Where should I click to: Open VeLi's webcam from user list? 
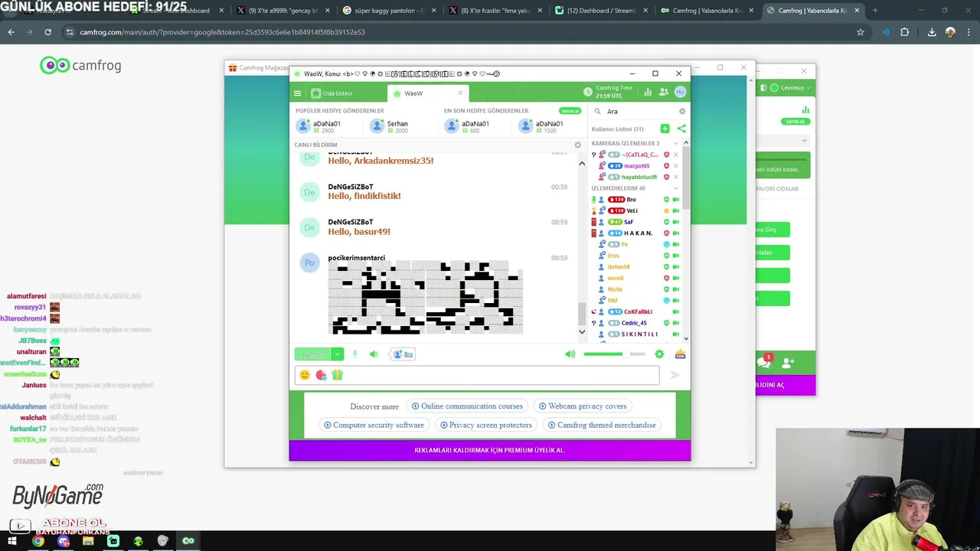coord(675,210)
